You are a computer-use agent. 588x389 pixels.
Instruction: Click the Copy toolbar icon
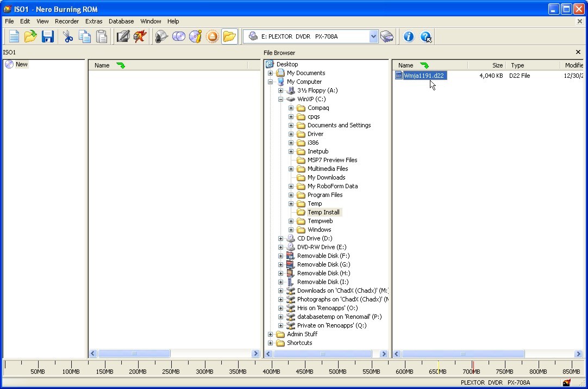85,36
